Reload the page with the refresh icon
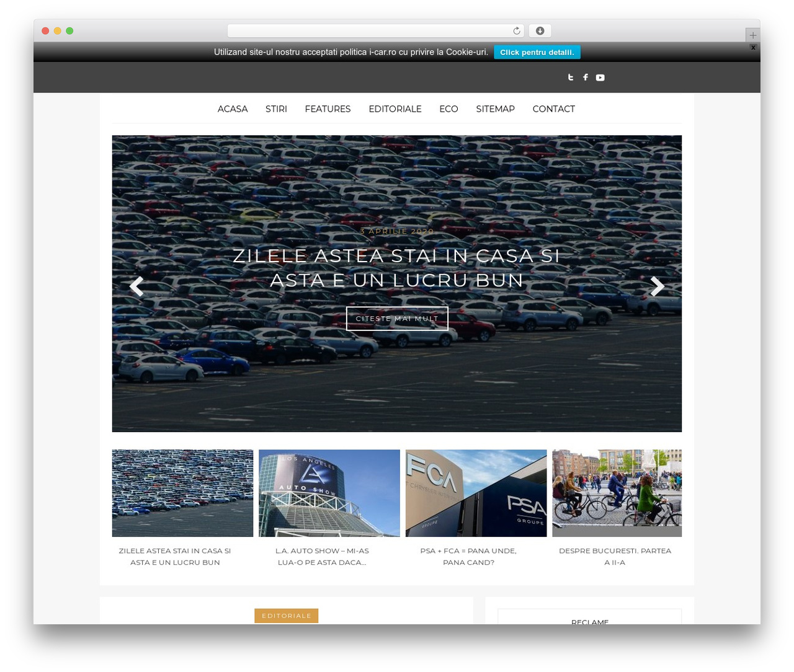794x672 pixels. (517, 31)
